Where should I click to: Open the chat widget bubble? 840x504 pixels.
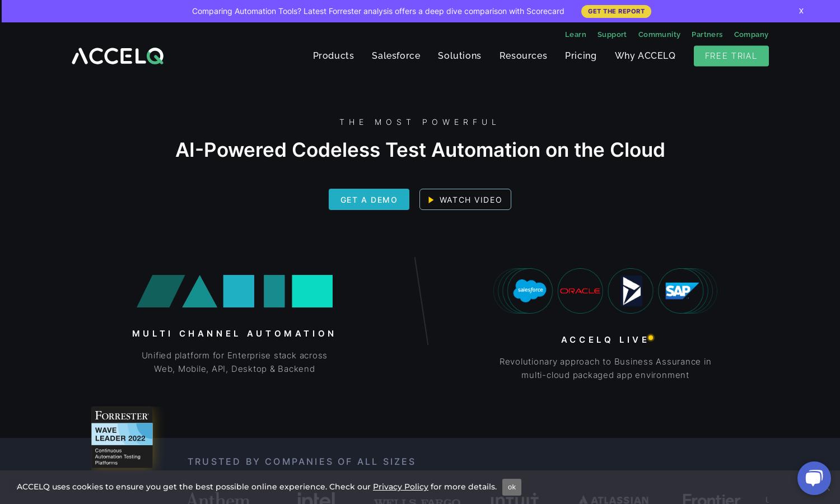pyautogui.click(x=814, y=478)
